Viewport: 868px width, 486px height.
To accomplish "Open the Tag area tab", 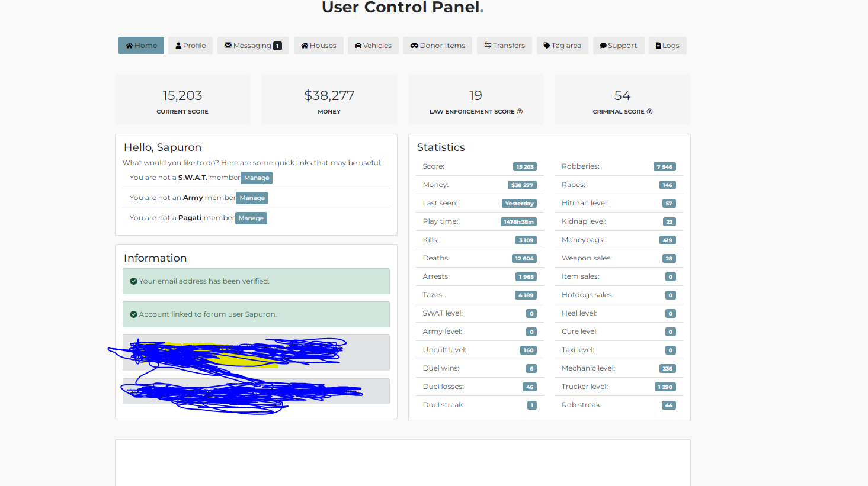I will tap(562, 46).
